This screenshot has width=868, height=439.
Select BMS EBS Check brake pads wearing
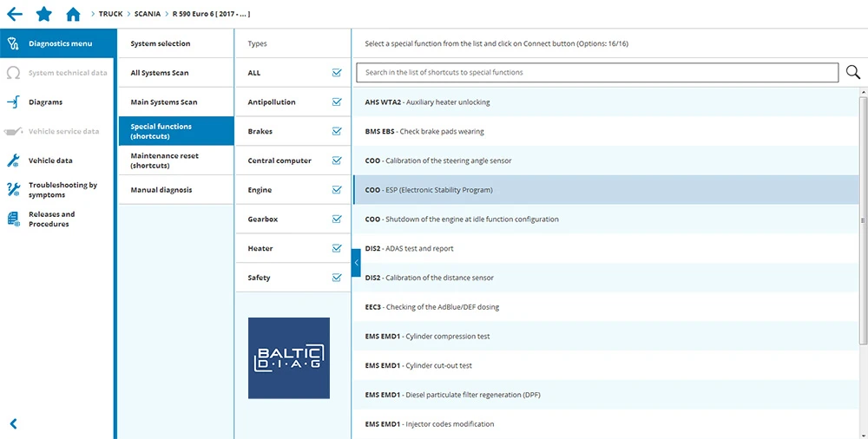(x=606, y=131)
